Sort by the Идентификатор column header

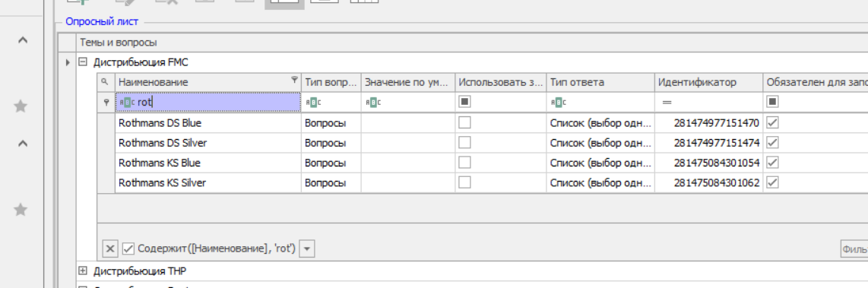click(x=708, y=82)
